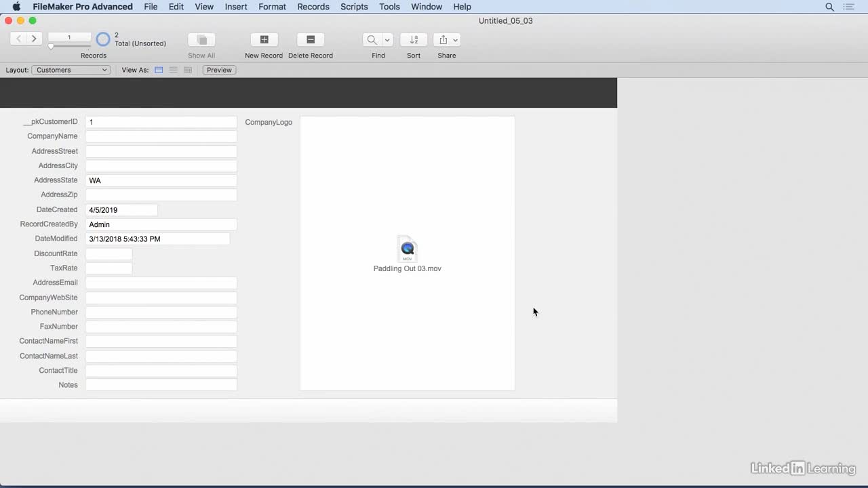This screenshot has height=488, width=868.
Task: Open the View menu
Action: coord(204,7)
